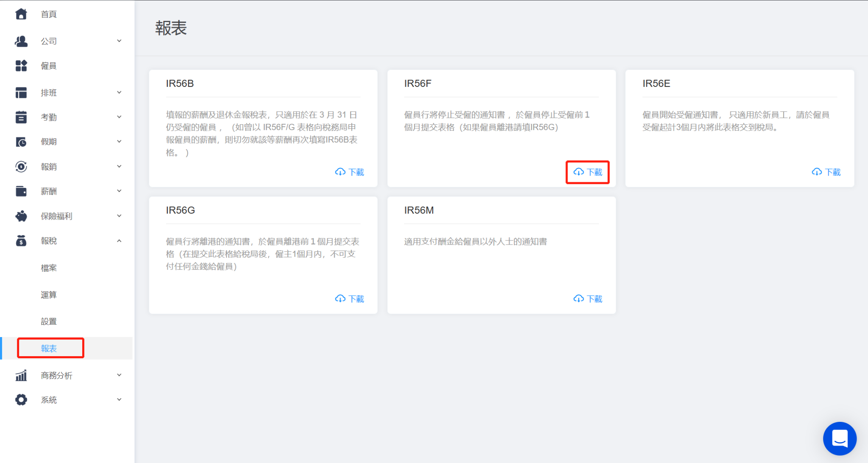Open the 薪酬 payroll wallet icon
The image size is (868, 463).
[x=21, y=191]
